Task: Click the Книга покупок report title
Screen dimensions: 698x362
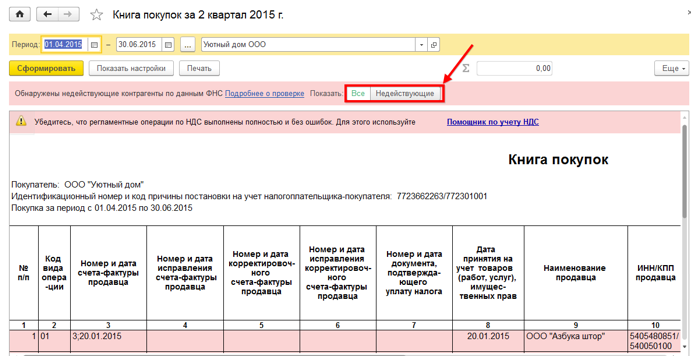Action: click(558, 159)
